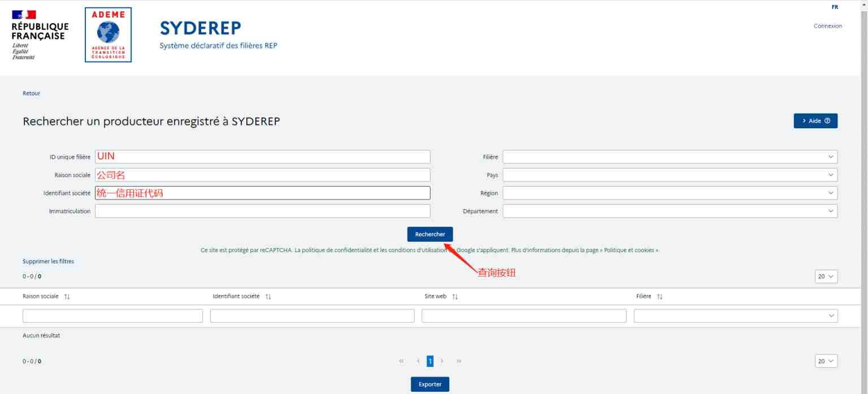The height and width of the screenshot is (394, 868).
Task: Change top page-size selector showing 20
Action: (x=826, y=276)
